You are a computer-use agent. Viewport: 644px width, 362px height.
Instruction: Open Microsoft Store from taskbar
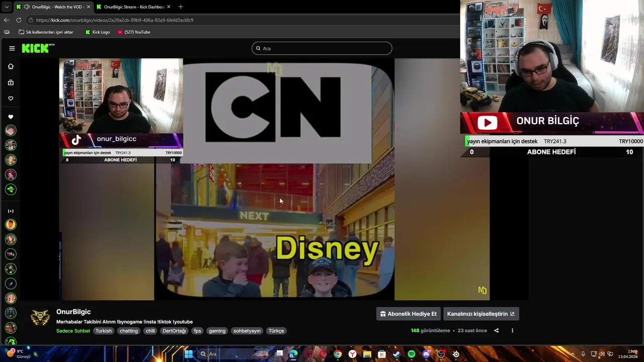pyautogui.click(x=382, y=354)
